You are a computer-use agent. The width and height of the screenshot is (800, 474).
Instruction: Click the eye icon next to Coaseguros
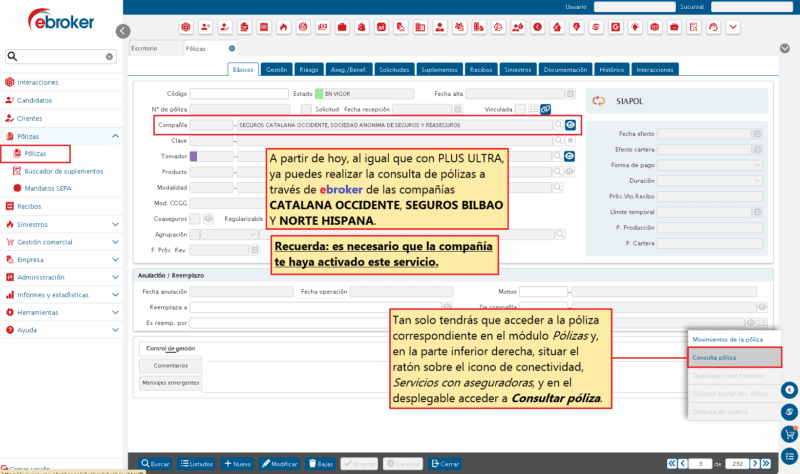coord(208,219)
